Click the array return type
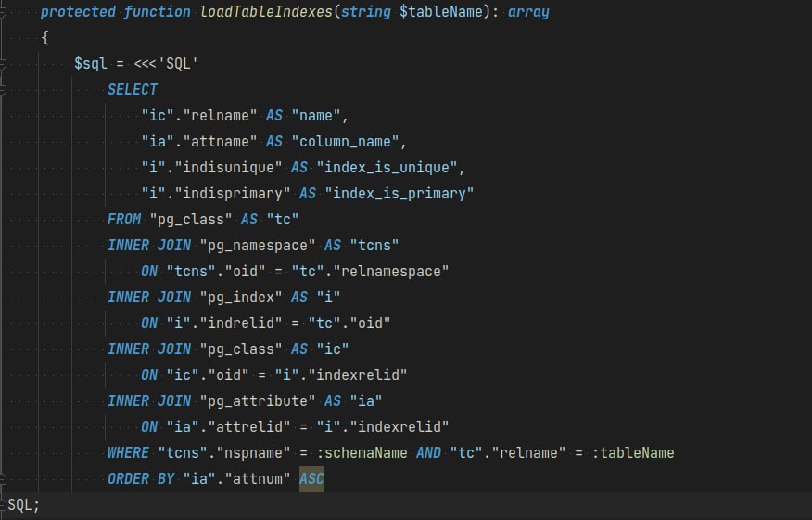Screen dimensions: 812x520 point(528,12)
